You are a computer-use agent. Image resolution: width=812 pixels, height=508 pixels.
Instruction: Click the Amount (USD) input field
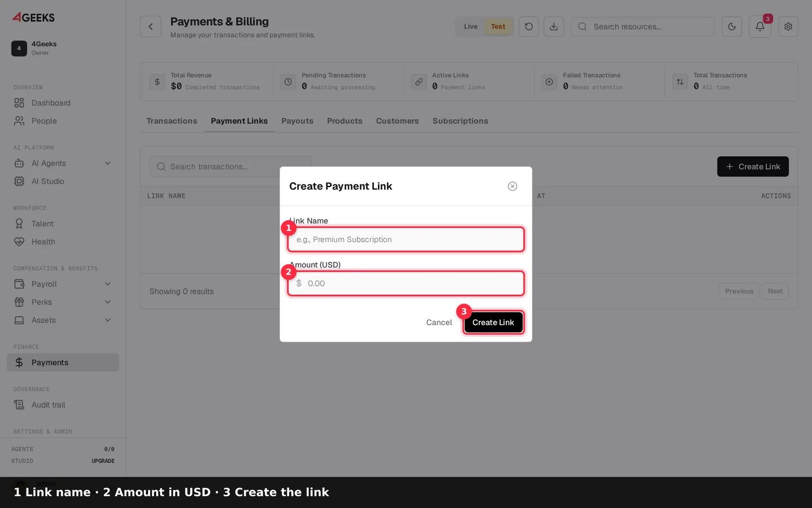(406, 283)
